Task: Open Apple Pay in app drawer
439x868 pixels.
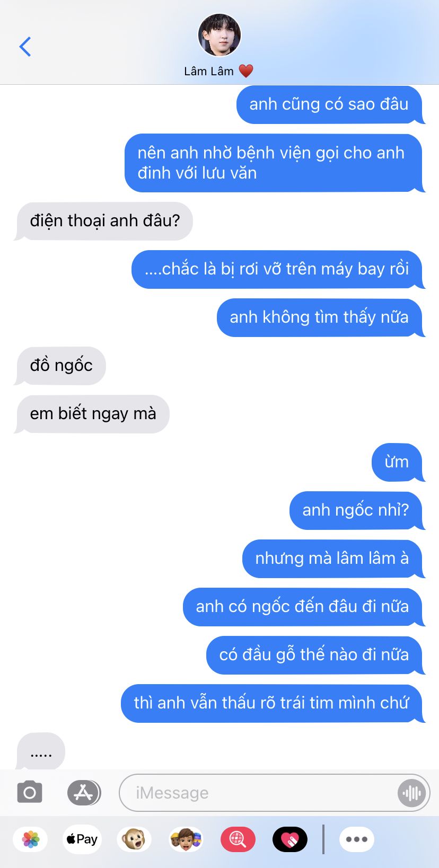Action: point(82,839)
